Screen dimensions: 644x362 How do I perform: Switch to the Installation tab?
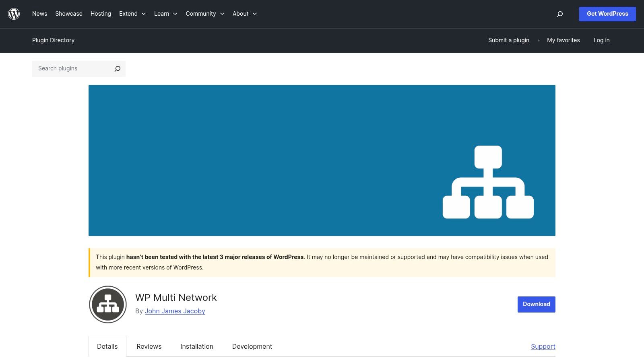coord(197,346)
